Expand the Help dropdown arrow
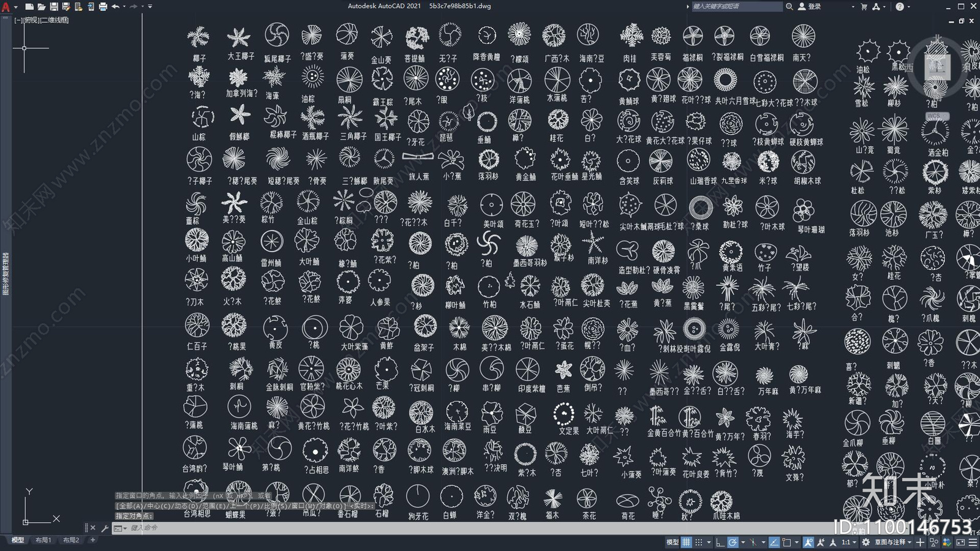 tap(908, 6)
